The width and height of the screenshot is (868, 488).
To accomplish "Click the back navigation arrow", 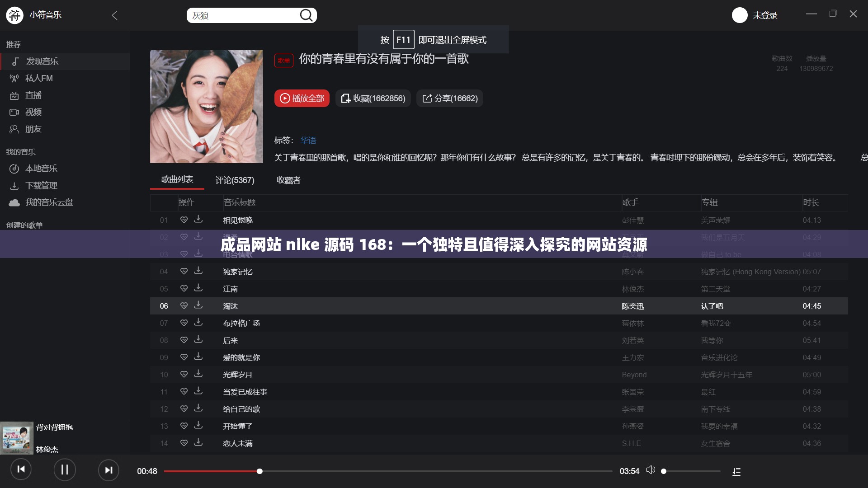I will point(115,15).
